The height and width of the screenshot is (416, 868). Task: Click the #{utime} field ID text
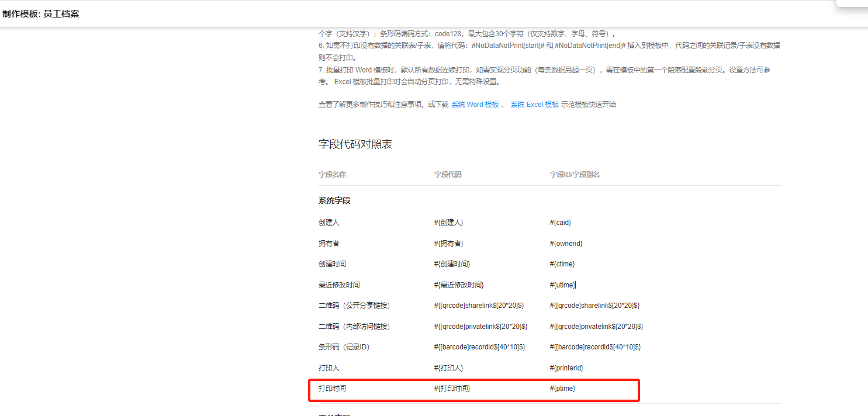(562, 285)
